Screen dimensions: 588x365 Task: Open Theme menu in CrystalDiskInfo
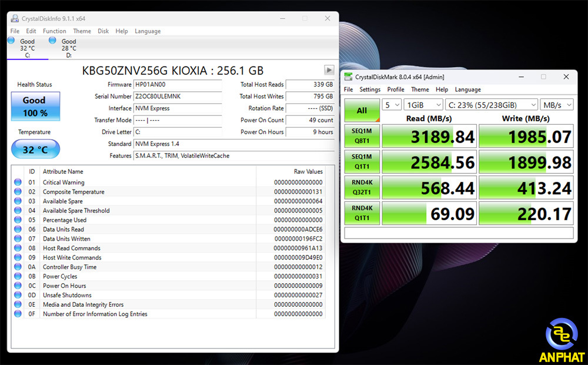click(x=82, y=31)
